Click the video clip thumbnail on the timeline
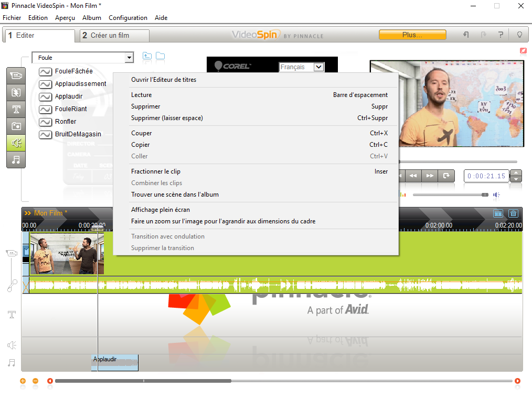The image size is (532, 399). [67, 254]
